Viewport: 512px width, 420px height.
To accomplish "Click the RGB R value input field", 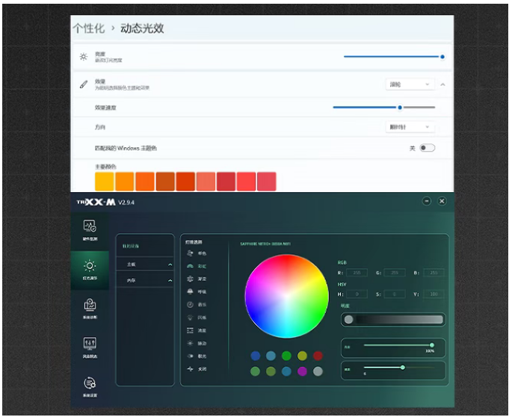I will pyautogui.click(x=354, y=273).
